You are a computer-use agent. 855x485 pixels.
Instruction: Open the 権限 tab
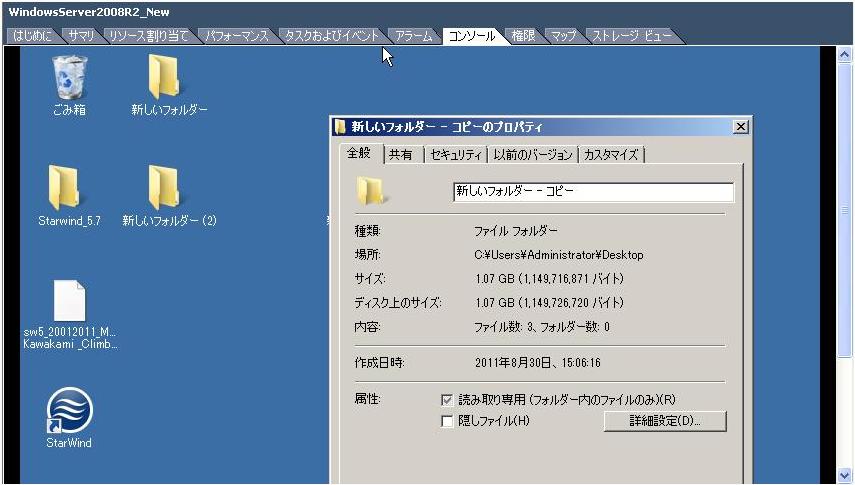pos(523,36)
